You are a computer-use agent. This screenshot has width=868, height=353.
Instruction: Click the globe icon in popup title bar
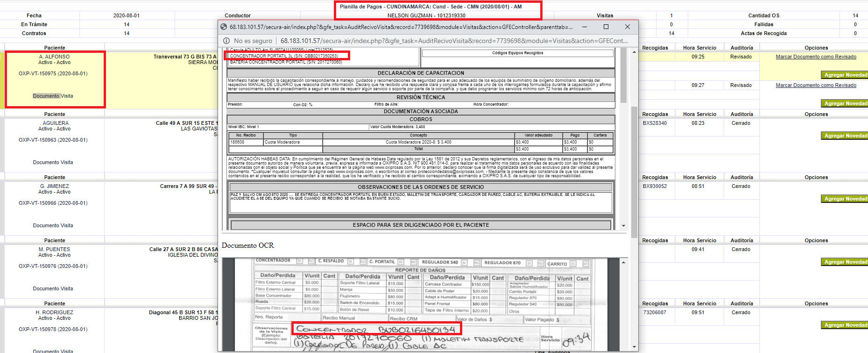pyautogui.click(x=224, y=27)
